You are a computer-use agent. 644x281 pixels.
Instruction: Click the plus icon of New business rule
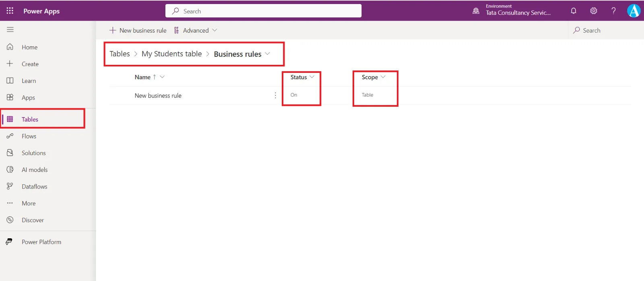pos(113,30)
